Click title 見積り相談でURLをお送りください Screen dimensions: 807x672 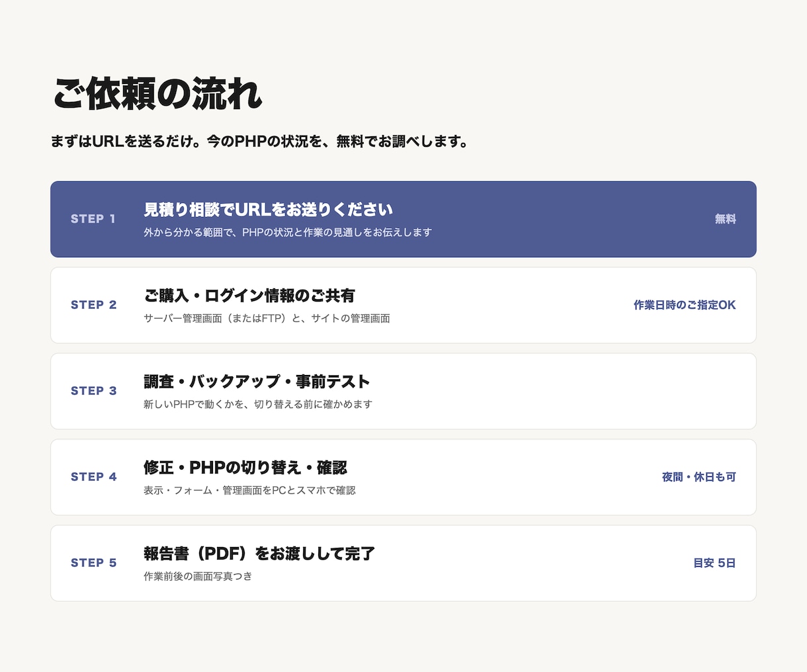click(x=269, y=210)
